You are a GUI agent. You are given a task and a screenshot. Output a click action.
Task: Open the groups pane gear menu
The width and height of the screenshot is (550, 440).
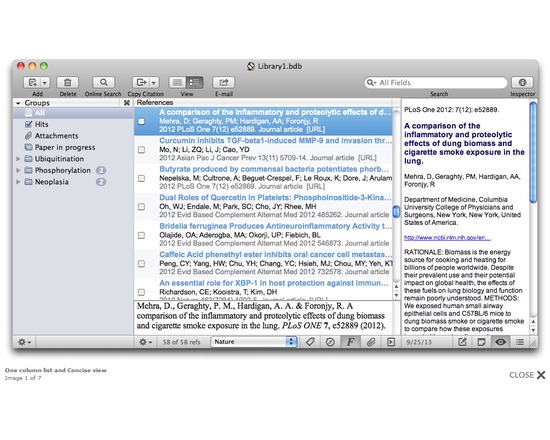24,342
